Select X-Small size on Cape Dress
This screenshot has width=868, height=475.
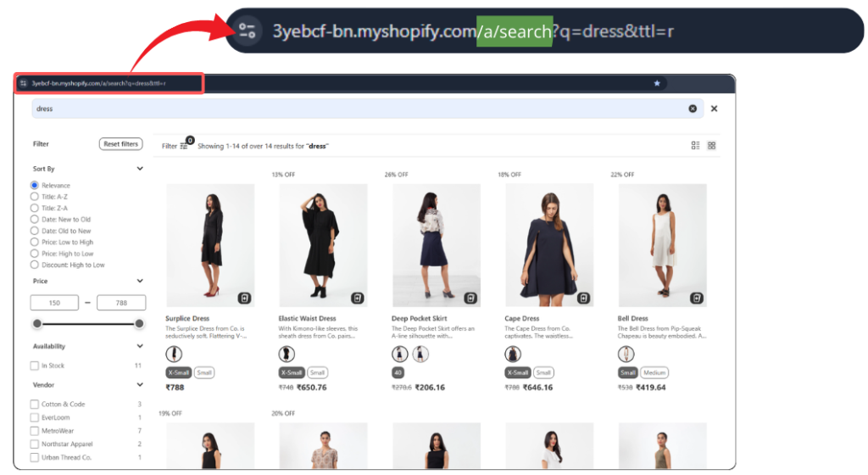(x=517, y=372)
